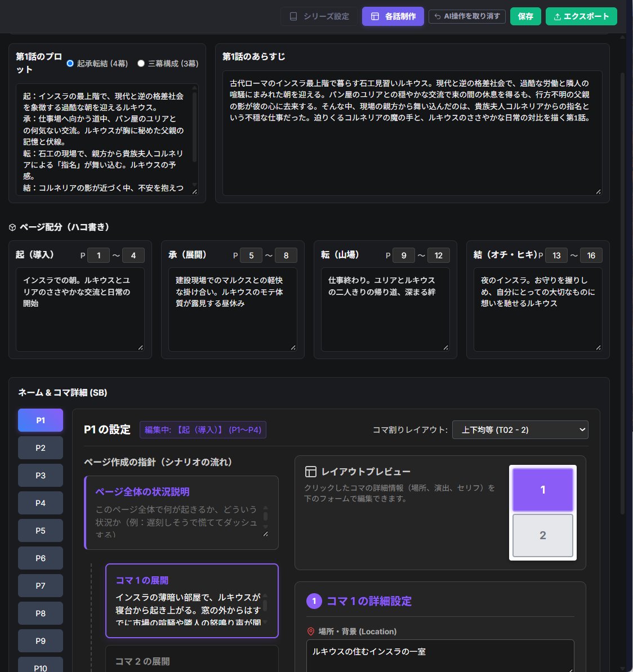Click the エクスポート button
Screen dimensions: 633x672
[x=581, y=16]
